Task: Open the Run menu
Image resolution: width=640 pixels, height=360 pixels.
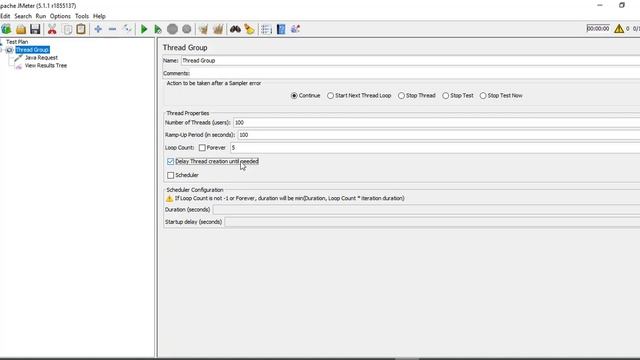Action: click(41, 16)
